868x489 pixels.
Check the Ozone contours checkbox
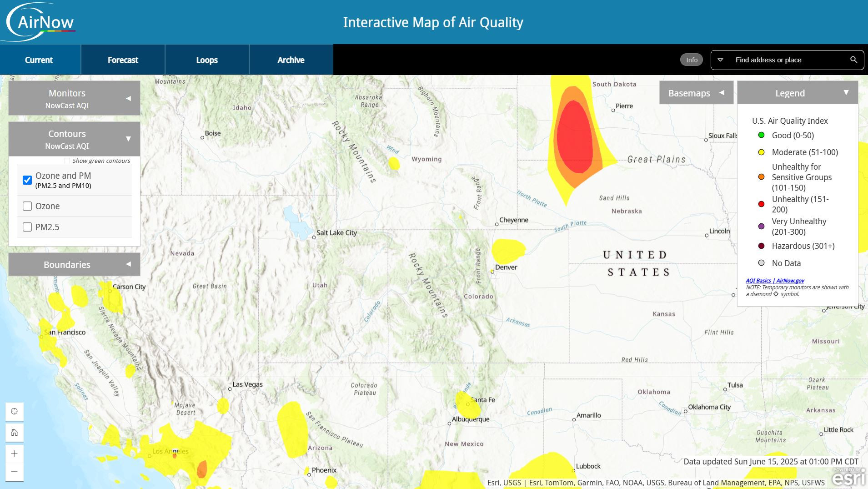tap(27, 206)
